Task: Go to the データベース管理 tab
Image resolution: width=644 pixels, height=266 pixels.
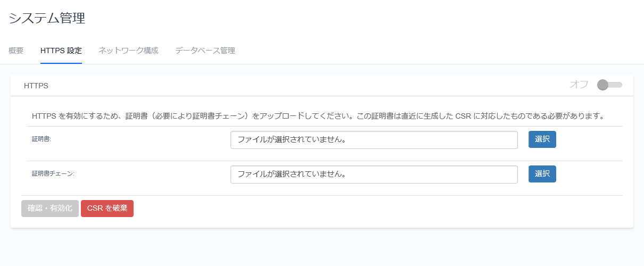Action: 205,51
